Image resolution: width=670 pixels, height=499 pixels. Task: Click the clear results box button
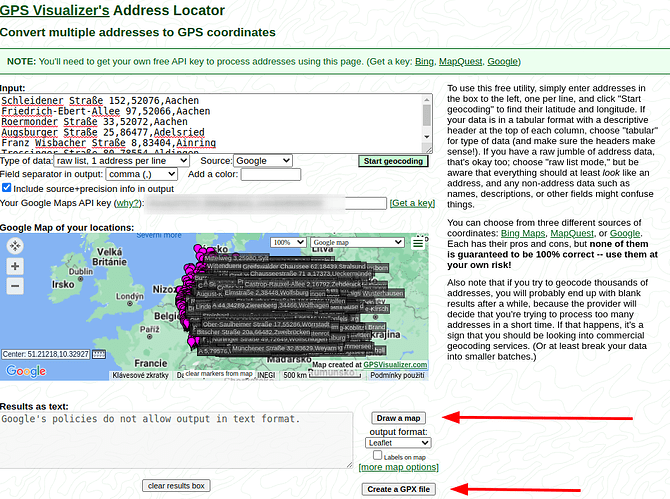pos(176,486)
